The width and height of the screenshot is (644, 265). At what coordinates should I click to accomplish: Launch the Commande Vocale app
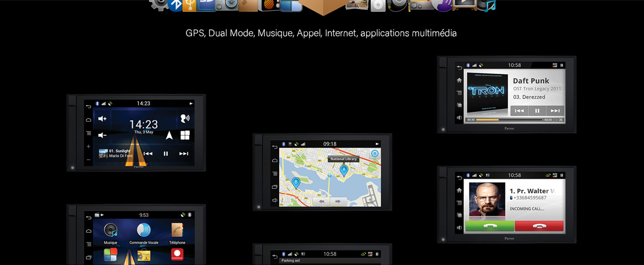[x=144, y=231]
